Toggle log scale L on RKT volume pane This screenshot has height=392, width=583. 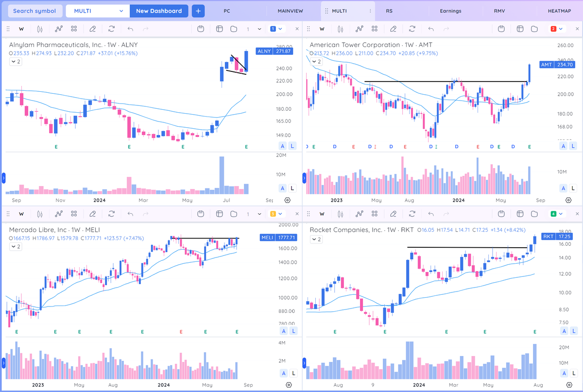pyautogui.click(x=573, y=373)
